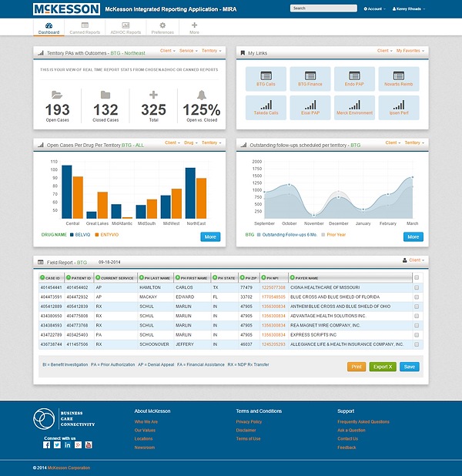
Task: Open the Privacy Policy footer link
Action: (x=249, y=421)
